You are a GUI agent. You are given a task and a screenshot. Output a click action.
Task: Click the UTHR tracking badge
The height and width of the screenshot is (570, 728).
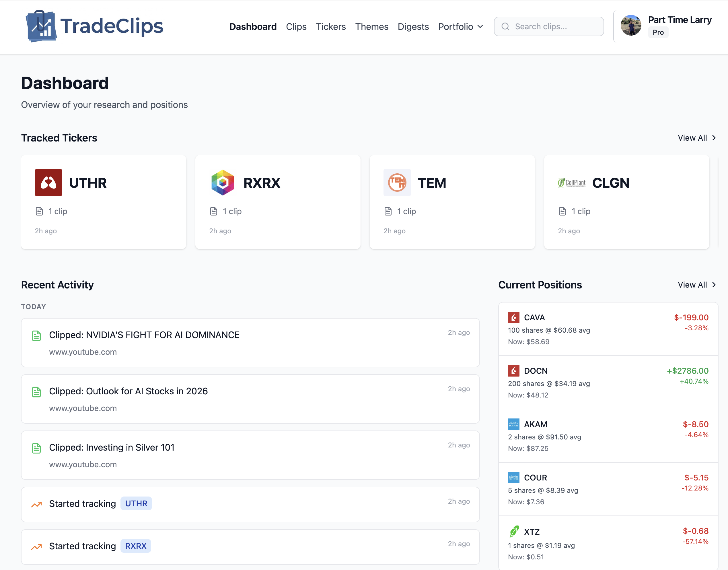(x=136, y=504)
